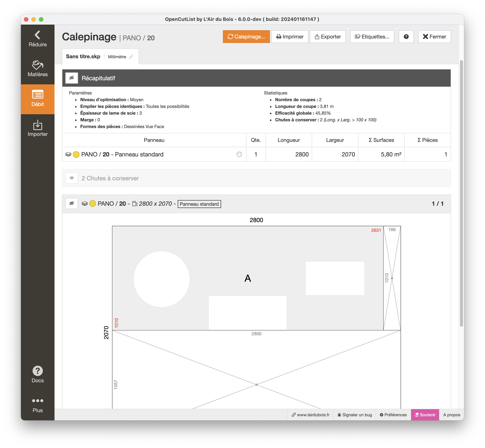Open the A propos footer item
The height and width of the screenshot is (448, 485).
[x=451, y=415]
